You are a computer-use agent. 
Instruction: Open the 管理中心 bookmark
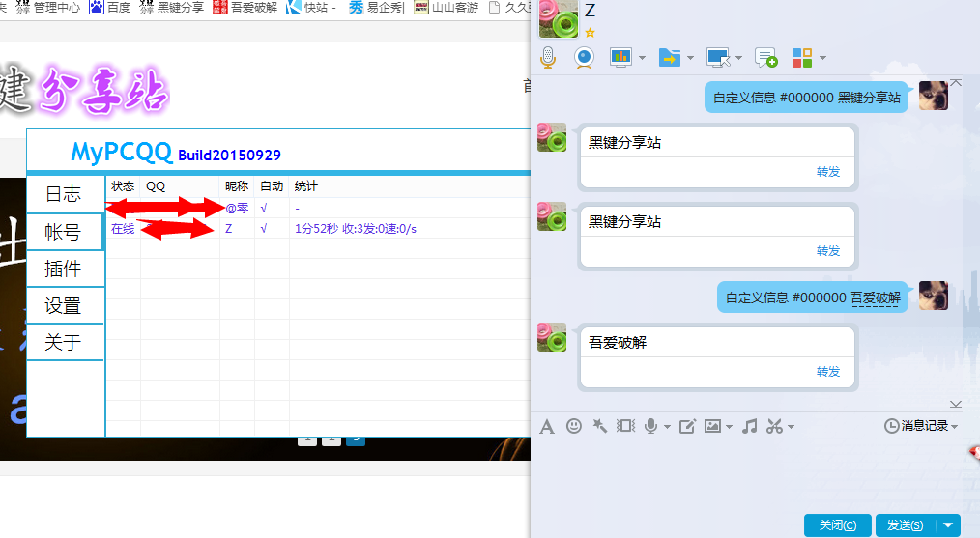click(48, 8)
